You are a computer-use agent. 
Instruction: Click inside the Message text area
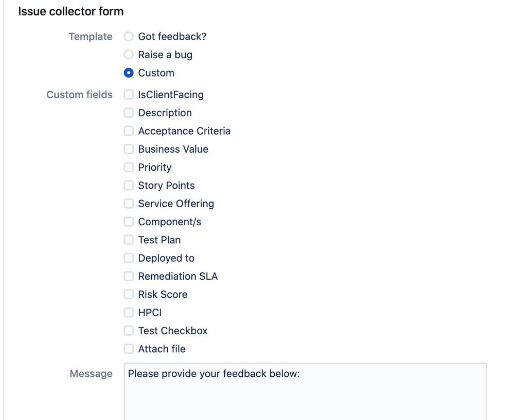coord(305,392)
